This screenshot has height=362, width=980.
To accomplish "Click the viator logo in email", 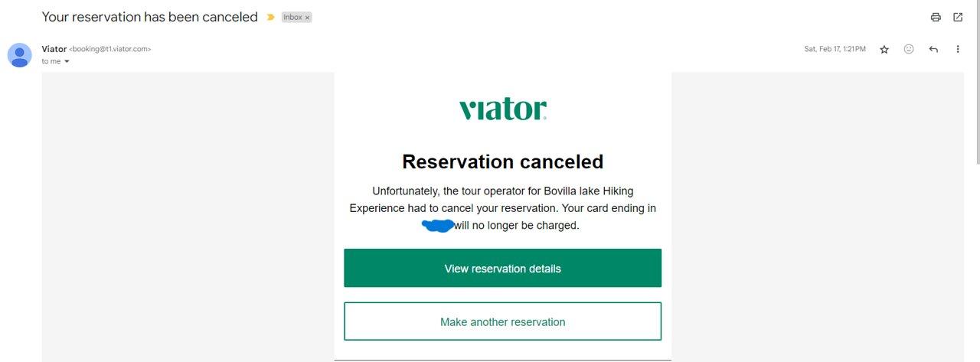I will pos(503,109).
